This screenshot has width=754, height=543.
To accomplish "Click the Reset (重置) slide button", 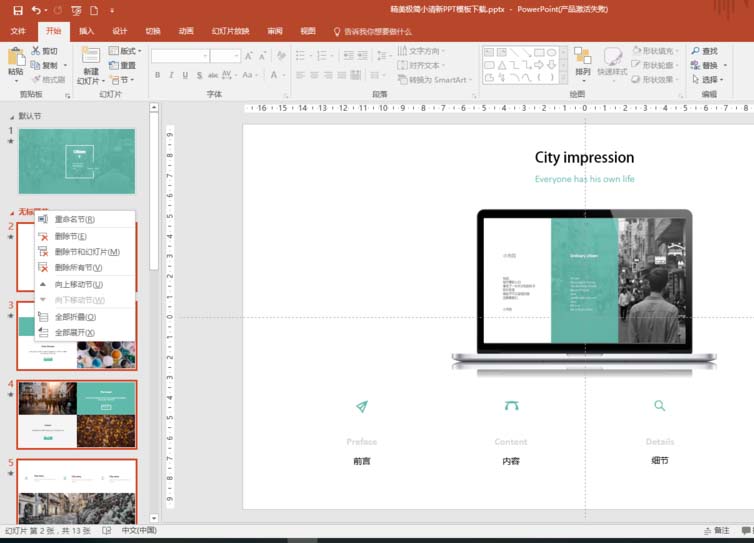I will [123, 65].
